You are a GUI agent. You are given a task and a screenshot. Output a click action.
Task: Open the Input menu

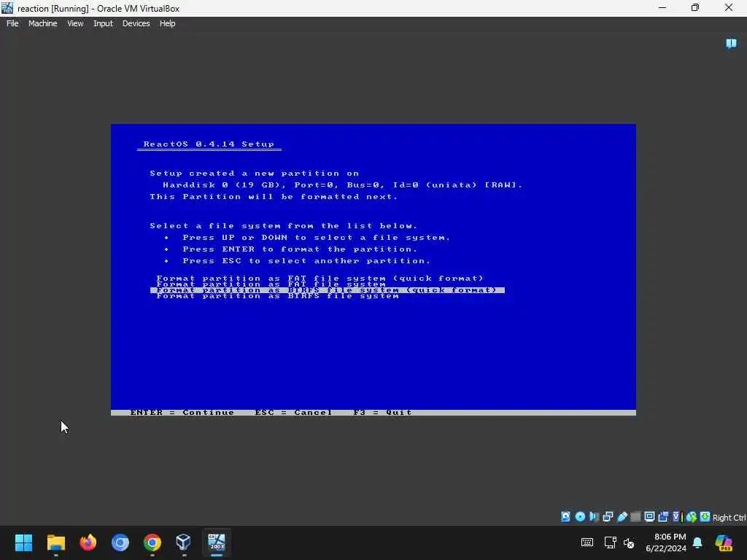103,23
